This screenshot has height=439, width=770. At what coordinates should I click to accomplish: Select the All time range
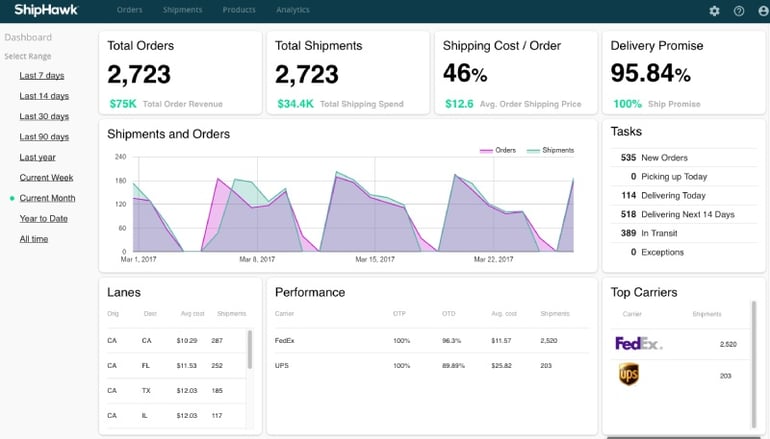[34, 239]
